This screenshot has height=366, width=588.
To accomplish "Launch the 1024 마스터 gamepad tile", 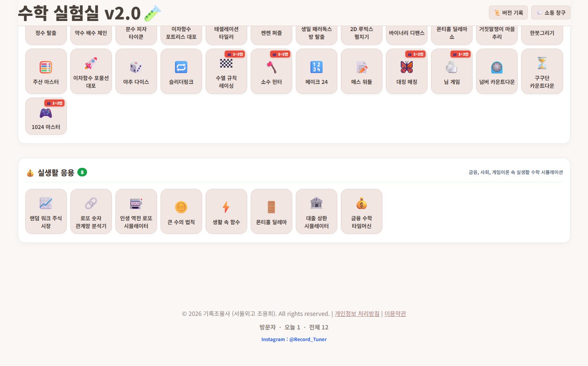I will point(46,116).
